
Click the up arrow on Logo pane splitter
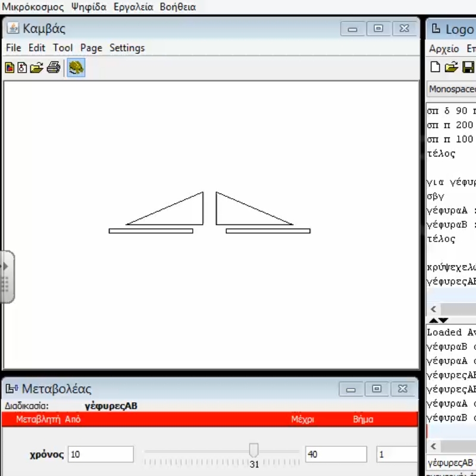(434, 320)
